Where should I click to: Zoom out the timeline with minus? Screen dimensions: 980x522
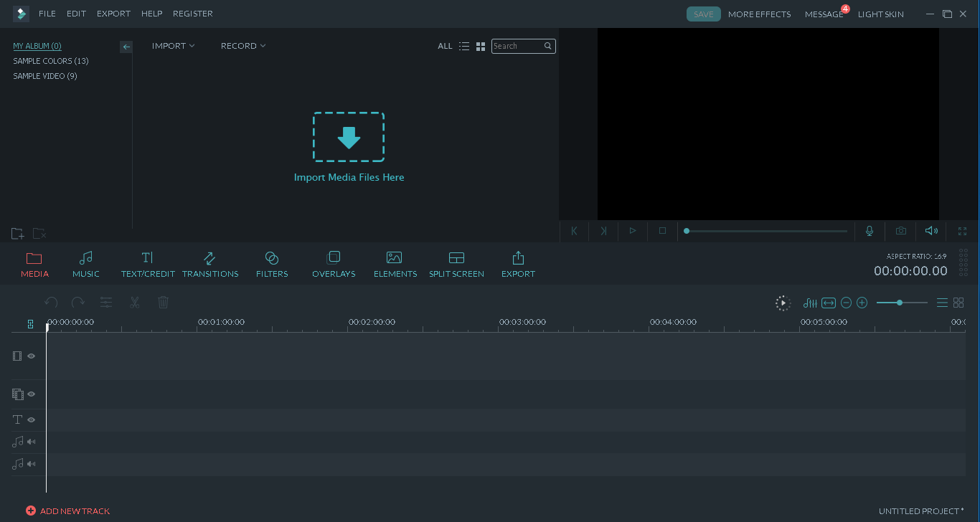point(846,303)
